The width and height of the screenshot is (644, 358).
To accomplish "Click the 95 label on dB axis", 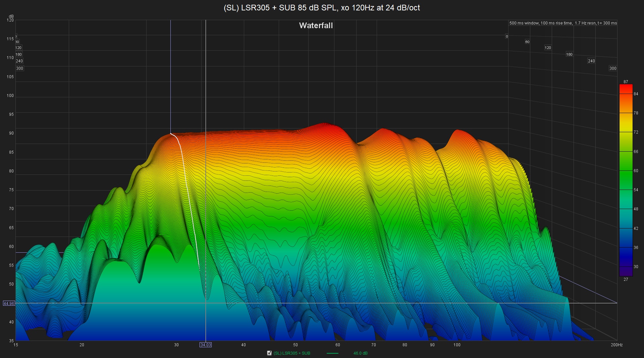I will pos(11,114).
